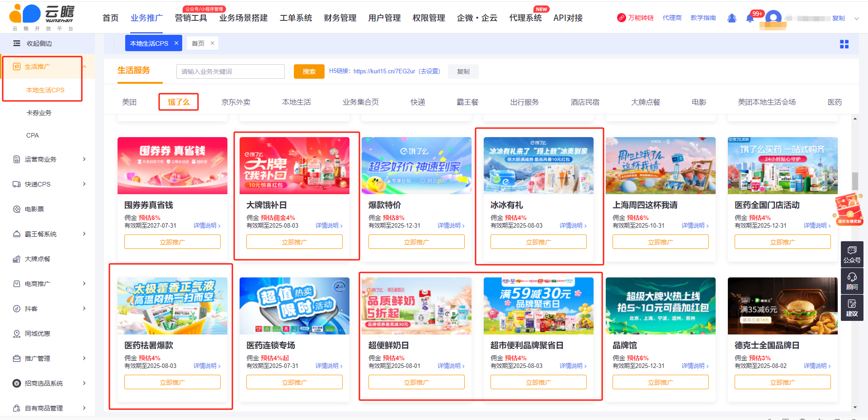Click 立即推广 for 大牌饿补日

click(294, 242)
